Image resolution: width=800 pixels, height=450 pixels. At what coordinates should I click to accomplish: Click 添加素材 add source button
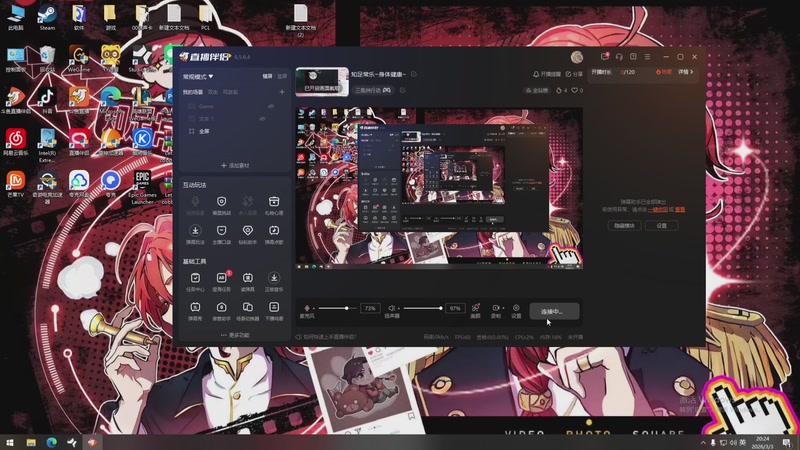[x=235, y=165]
